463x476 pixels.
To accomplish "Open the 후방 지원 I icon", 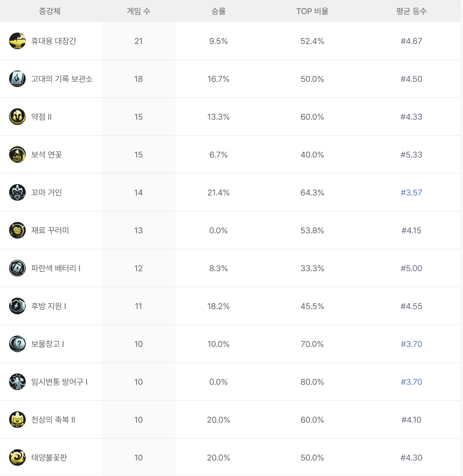I will [17, 306].
